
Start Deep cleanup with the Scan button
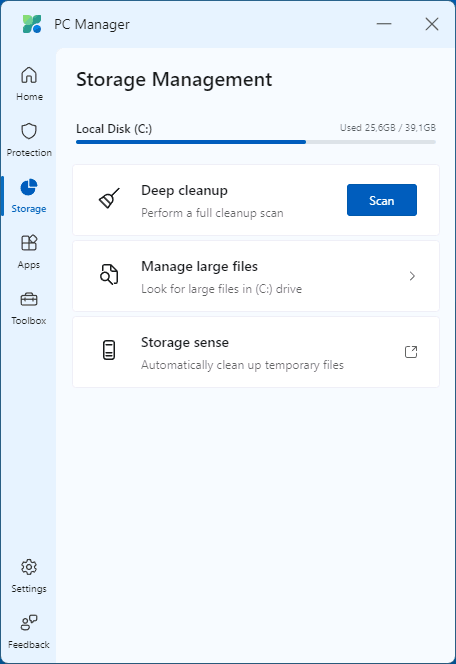[x=382, y=200]
